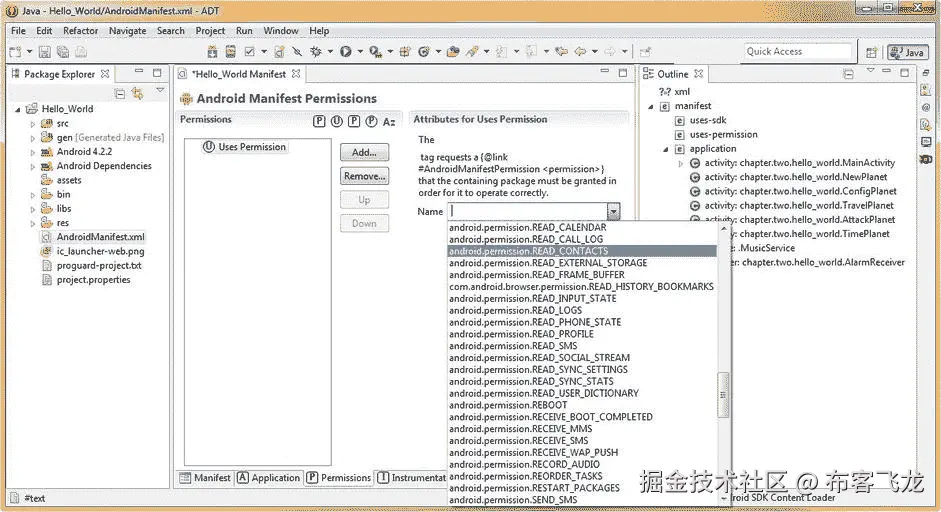
Task: Click the Quick Access search field
Action: coord(798,52)
